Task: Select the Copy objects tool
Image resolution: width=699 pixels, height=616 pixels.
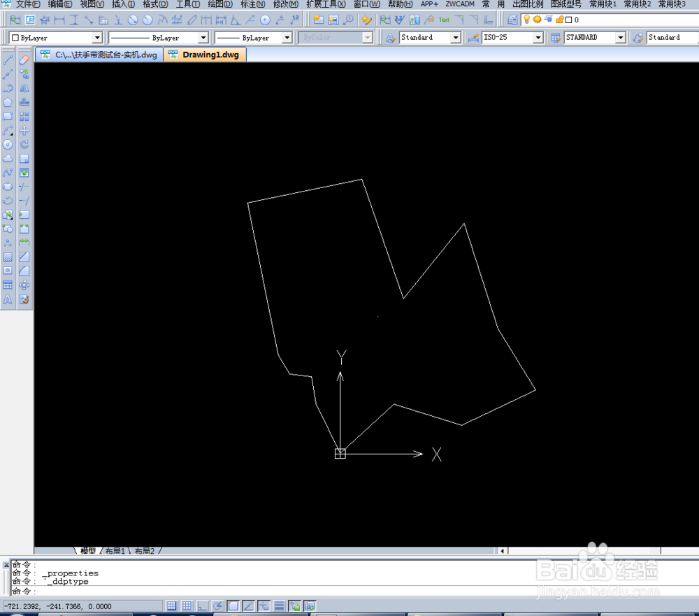Action: point(24,74)
